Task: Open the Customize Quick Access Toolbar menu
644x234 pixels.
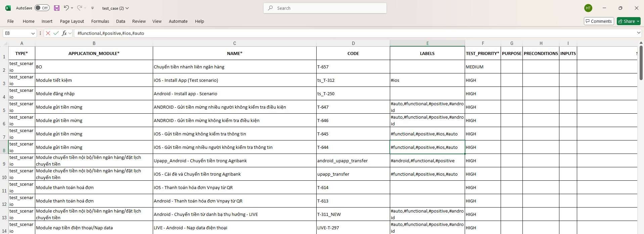Action: coord(93,8)
